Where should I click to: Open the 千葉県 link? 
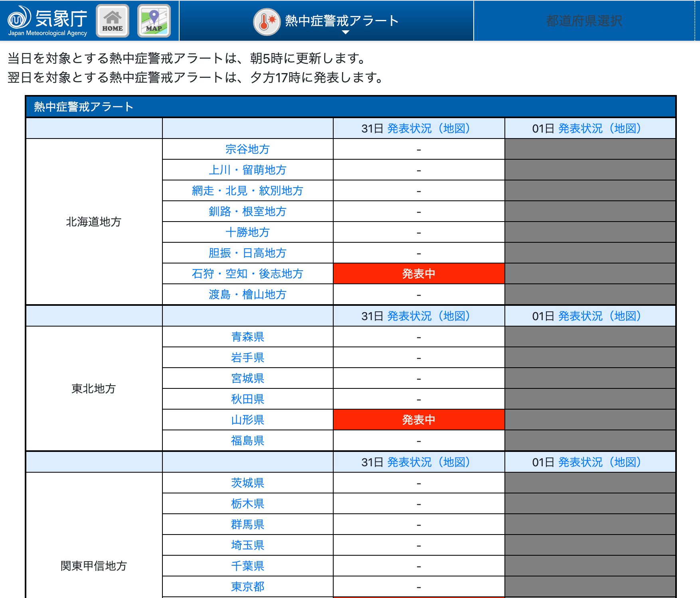pos(247,566)
